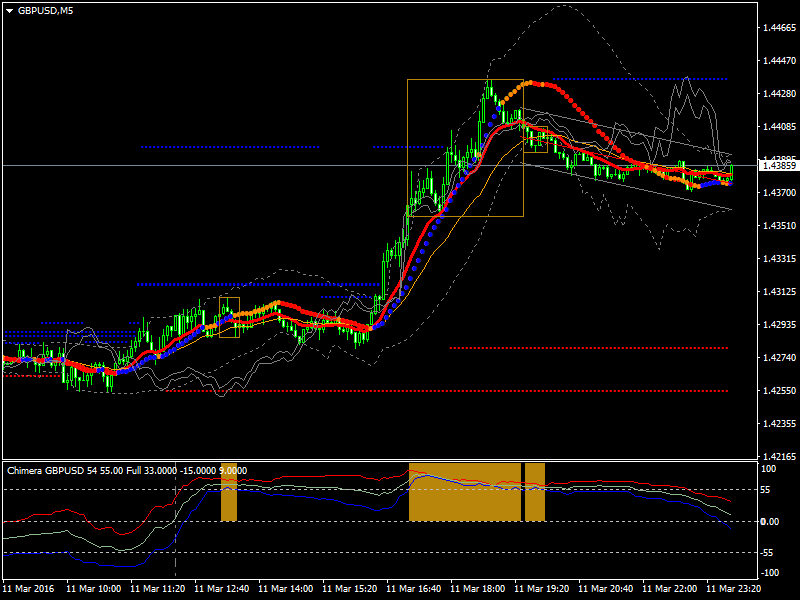Screen dimensions: 800x600
Task: Click the 11 Mar 16:40 time label
Action: [x=414, y=589]
